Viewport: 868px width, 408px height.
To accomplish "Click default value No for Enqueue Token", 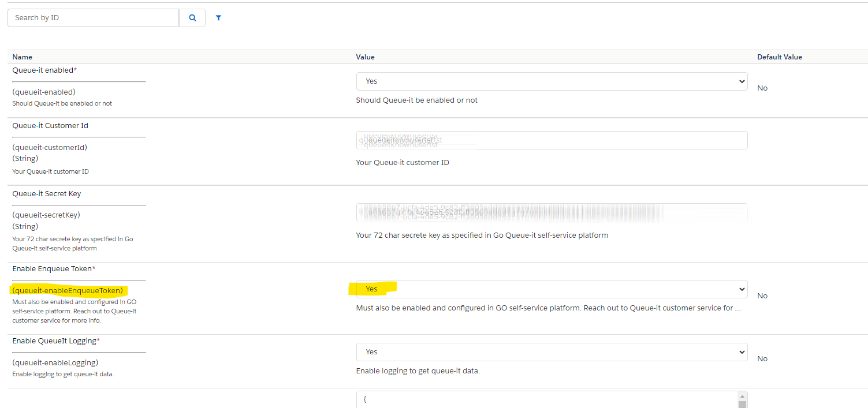I will pos(762,296).
